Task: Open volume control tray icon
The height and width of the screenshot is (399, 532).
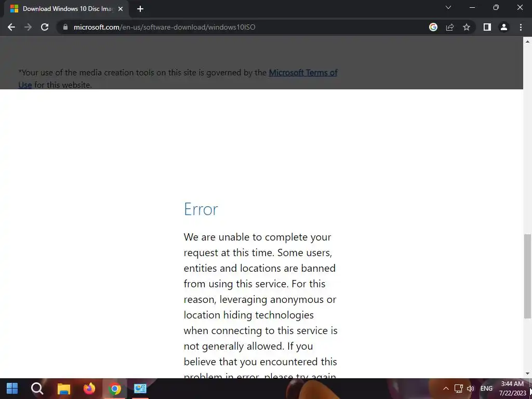Action: click(x=470, y=389)
